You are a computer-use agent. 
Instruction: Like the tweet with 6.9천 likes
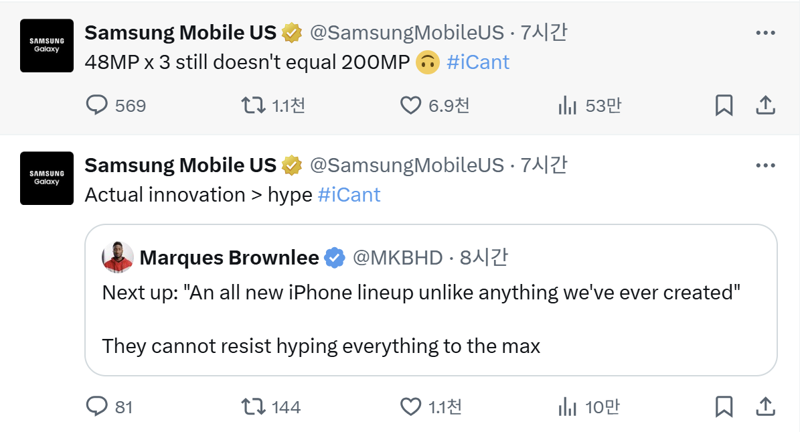[411, 105]
